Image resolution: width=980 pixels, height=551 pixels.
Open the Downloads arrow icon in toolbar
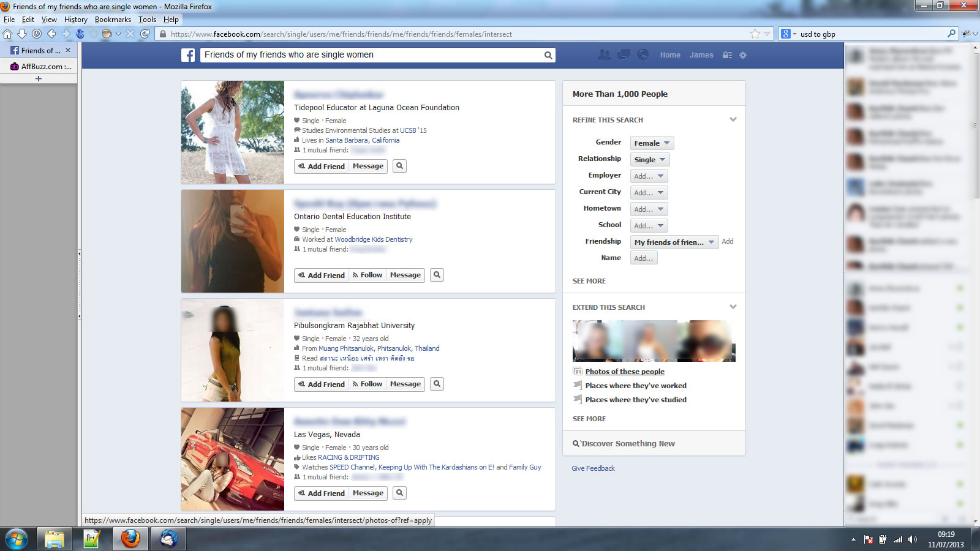(x=22, y=34)
